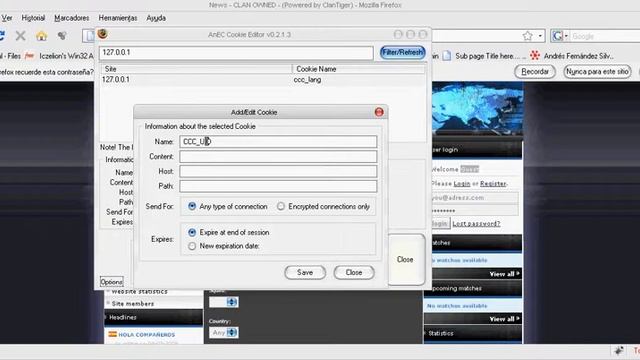The width and height of the screenshot is (640, 360).
Task: Click Nunca para este sitio button
Action: pos(597,71)
